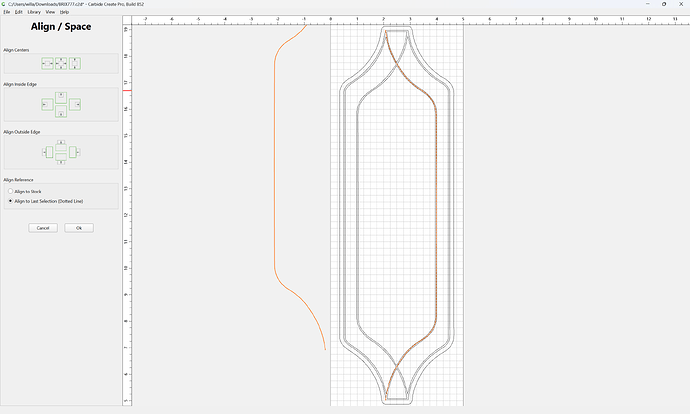The height and width of the screenshot is (414, 690).
Task: Open the View menu
Action: tap(50, 12)
